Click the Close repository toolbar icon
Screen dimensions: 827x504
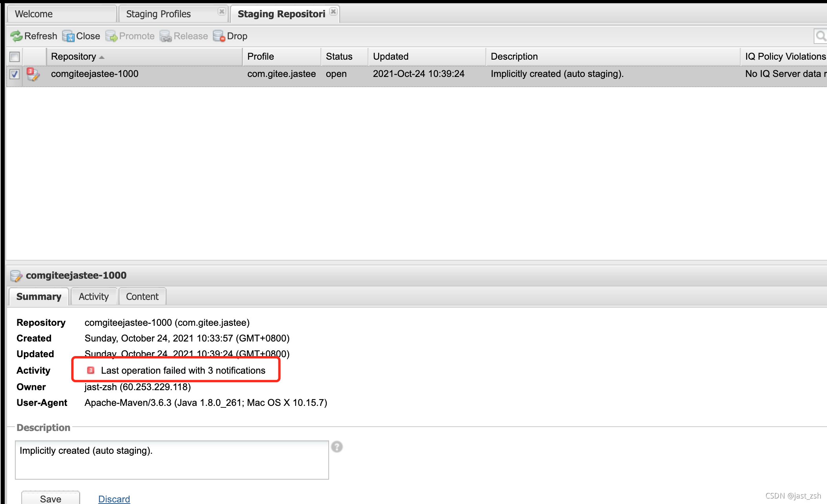68,36
